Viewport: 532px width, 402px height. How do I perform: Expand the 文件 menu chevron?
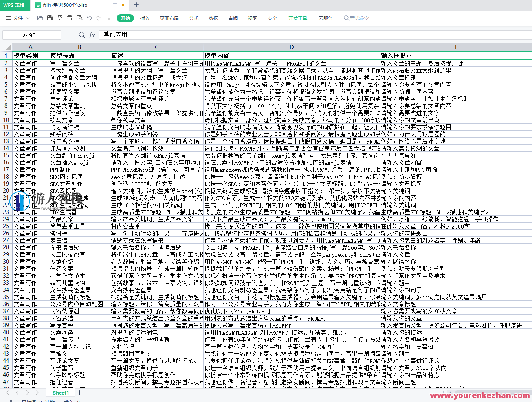pos(27,18)
